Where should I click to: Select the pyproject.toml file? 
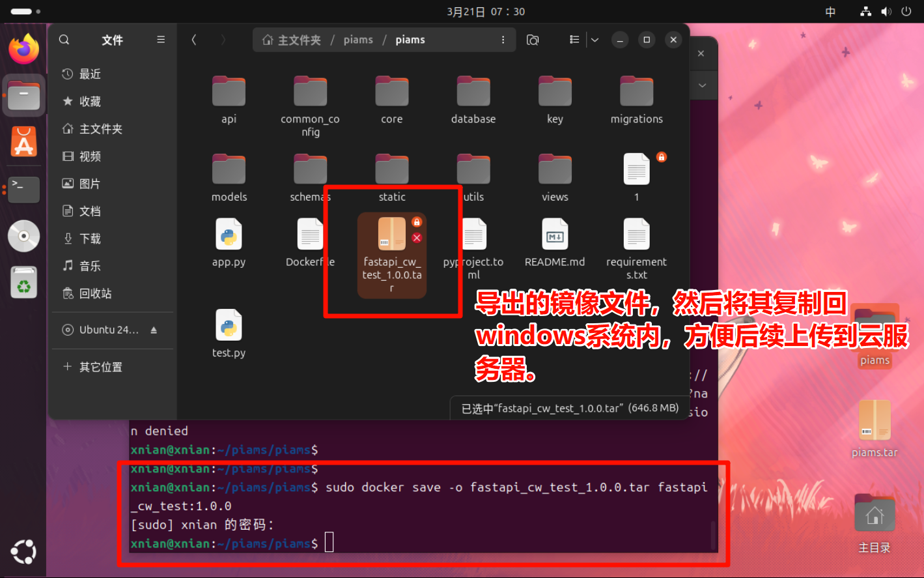click(x=473, y=249)
